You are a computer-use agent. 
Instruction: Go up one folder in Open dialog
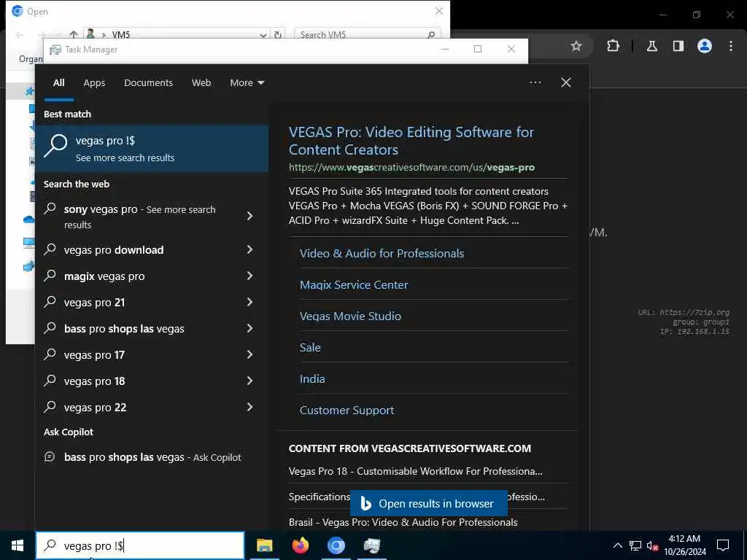(x=74, y=34)
